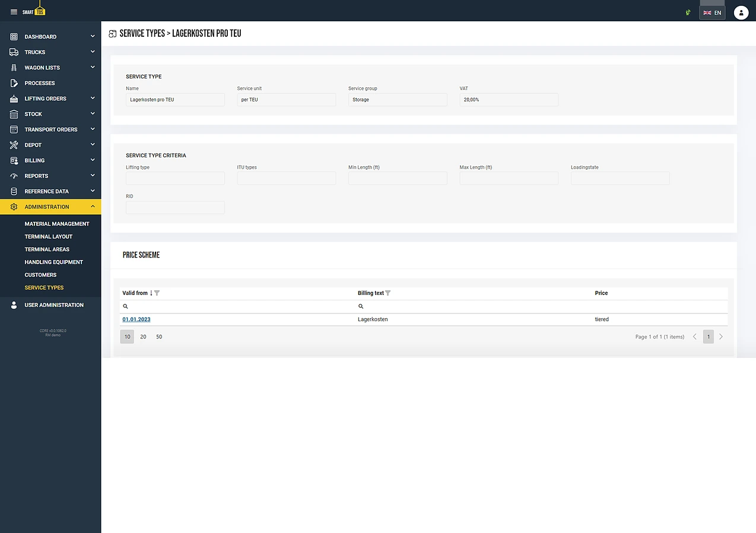Expand the Trucks menu chevron
The height and width of the screenshot is (533, 756).
(93, 52)
